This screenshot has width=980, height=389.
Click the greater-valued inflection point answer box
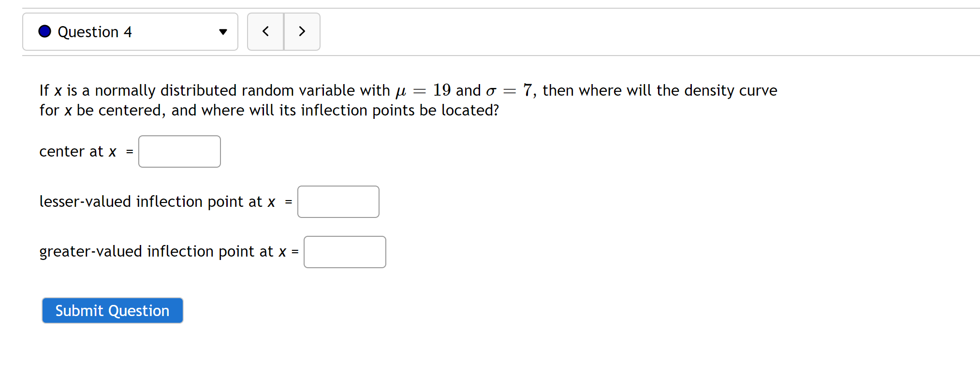[344, 252]
